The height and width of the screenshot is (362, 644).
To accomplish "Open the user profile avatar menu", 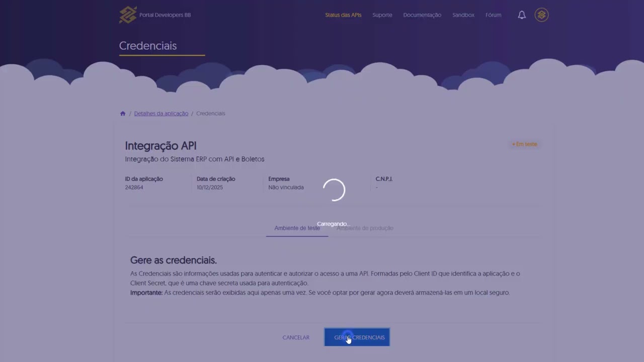I will pyautogui.click(x=541, y=15).
